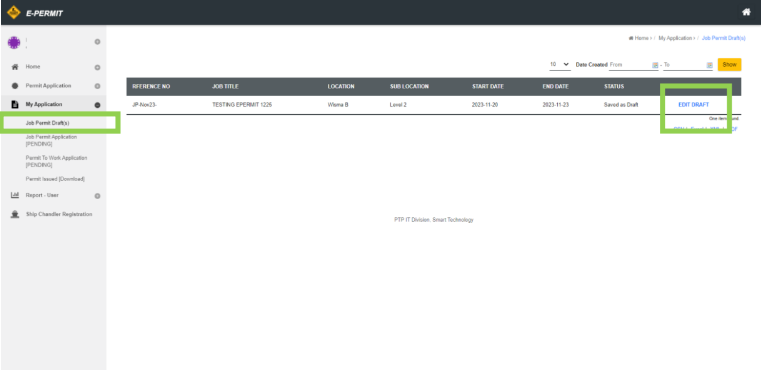Open the rows-per-page dropdown showing 10
The image size is (761, 370).
click(560, 65)
